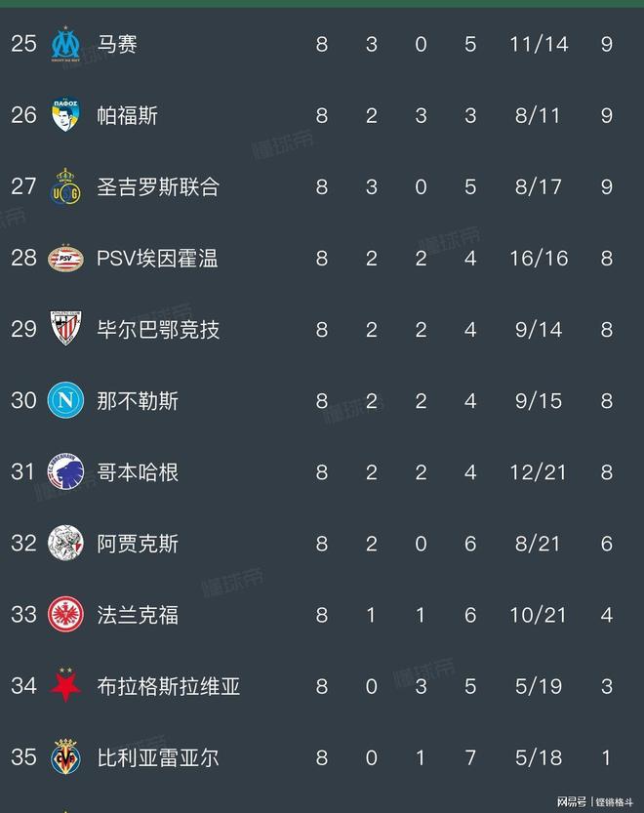The height and width of the screenshot is (813, 644).
Task: Click the 16/16 goals cell for PSV
Action: coord(539,259)
